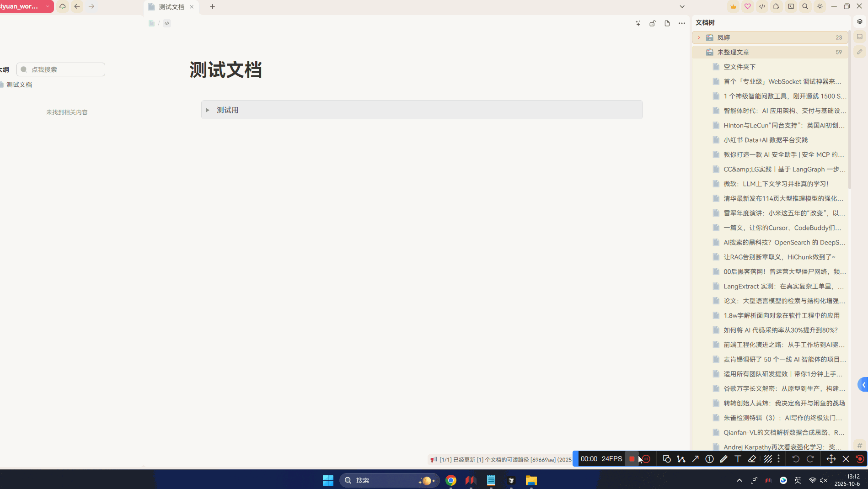Collapse the 测试用 block in the editor
This screenshot has width=868, height=489.
207,110
